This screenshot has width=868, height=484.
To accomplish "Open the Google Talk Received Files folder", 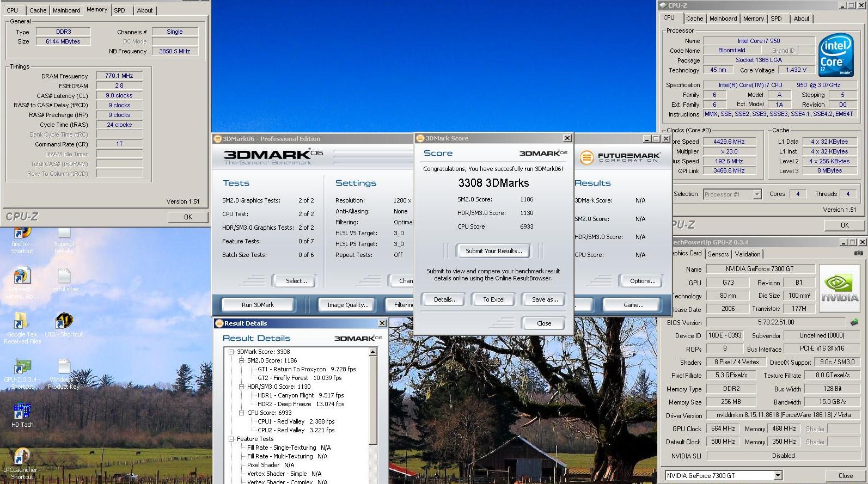I will 22,328.
